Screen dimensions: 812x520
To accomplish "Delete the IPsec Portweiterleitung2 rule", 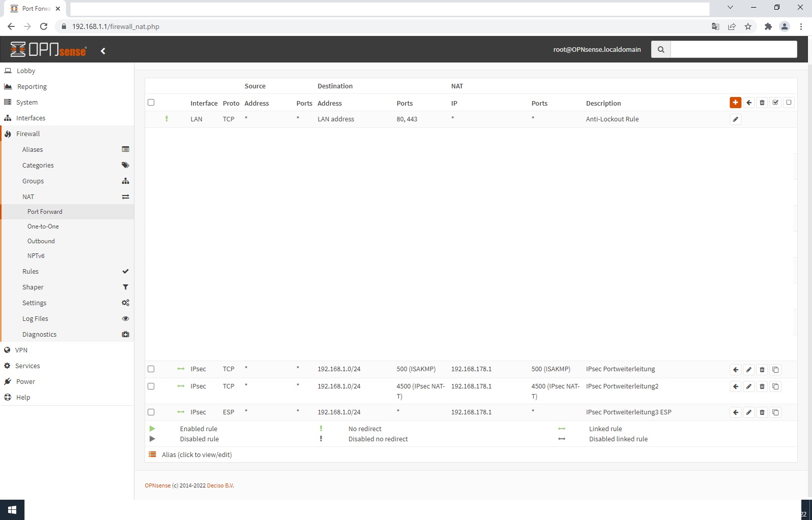I will 762,386.
